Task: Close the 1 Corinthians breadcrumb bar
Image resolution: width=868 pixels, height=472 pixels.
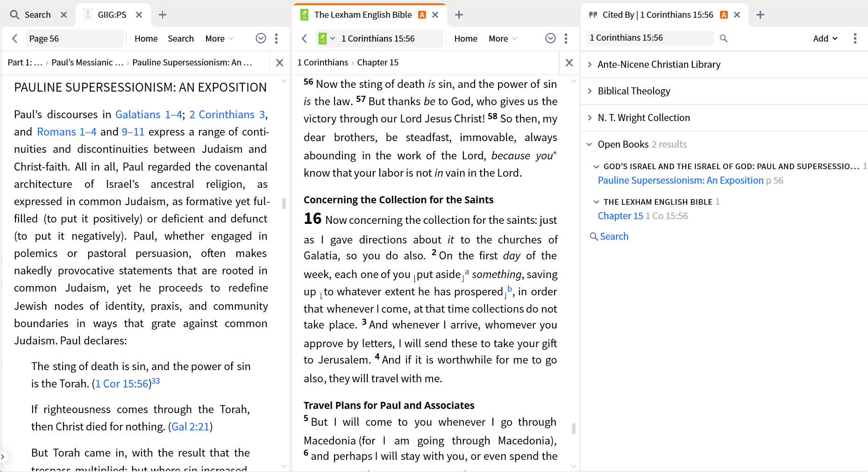Action: coord(569,63)
